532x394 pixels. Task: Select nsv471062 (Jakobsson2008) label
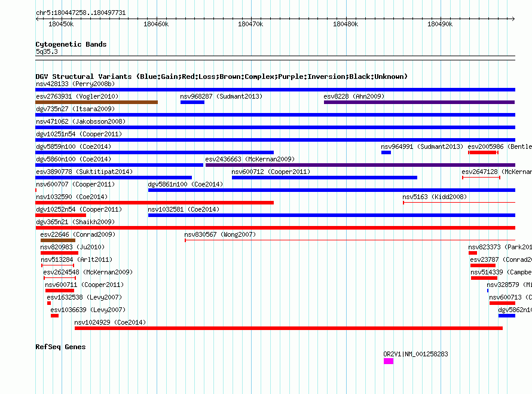coord(81,121)
